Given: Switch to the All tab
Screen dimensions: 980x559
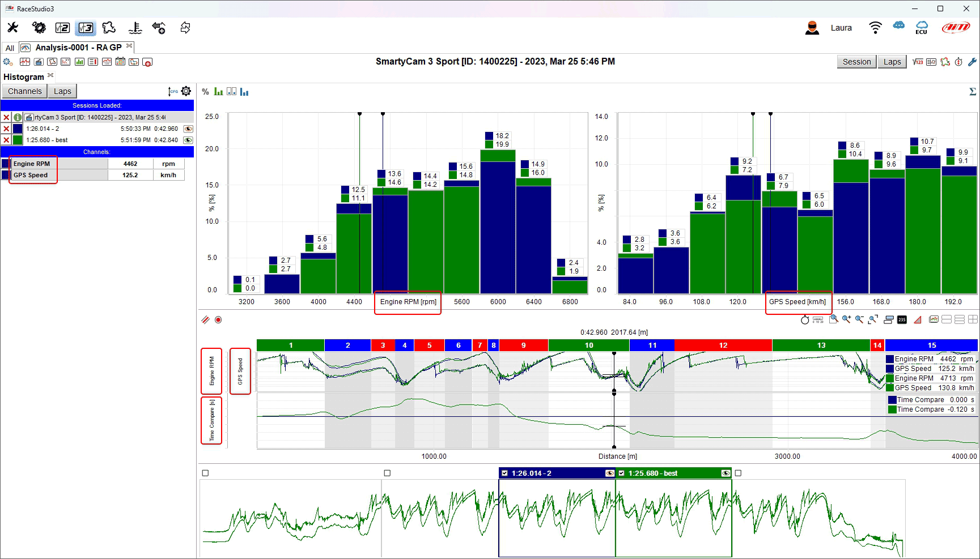Looking at the screenshot, I should [10, 48].
